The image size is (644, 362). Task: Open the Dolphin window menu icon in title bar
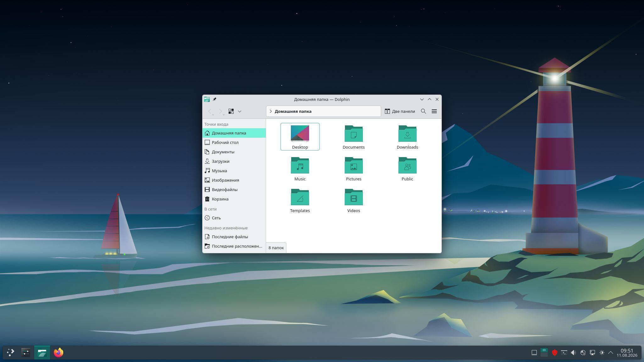tap(207, 99)
